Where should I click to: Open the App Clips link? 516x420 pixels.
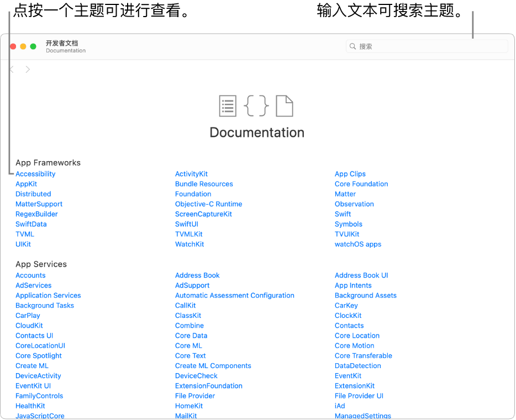click(350, 174)
